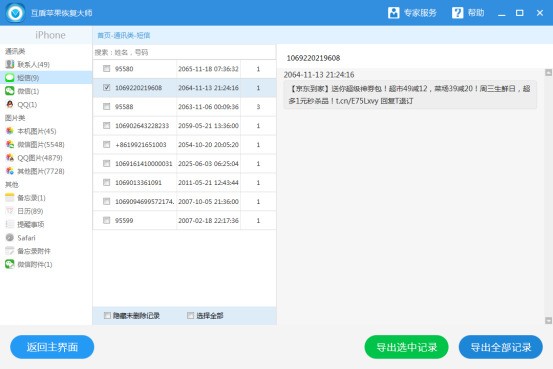This screenshot has height=369, width=553.
Task: Select number 1069094699572174 row text
Action: [x=145, y=201]
